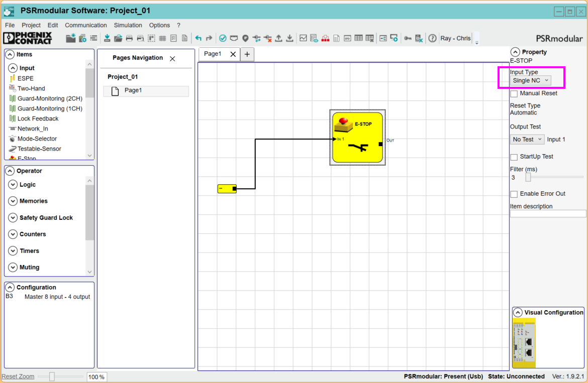The width and height of the screenshot is (588, 383).
Task: Collapse the Operator panel
Action: (x=10, y=171)
